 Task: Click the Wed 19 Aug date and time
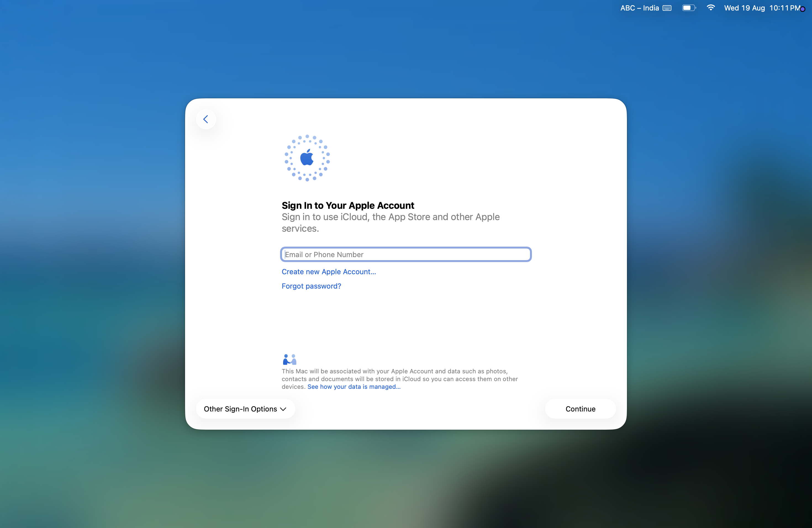tap(762, 8)
